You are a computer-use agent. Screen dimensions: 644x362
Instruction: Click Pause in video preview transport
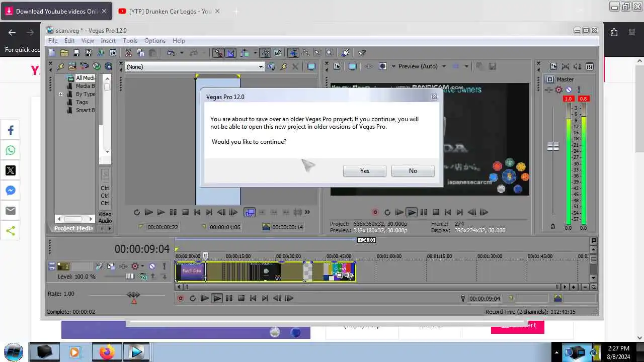click(x=424, y=212)
